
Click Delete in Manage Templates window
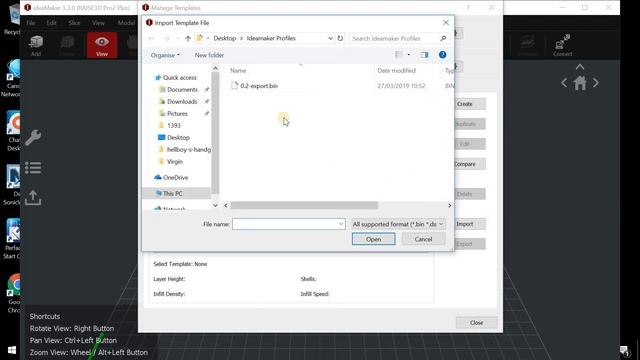click(x=469, y=194)
